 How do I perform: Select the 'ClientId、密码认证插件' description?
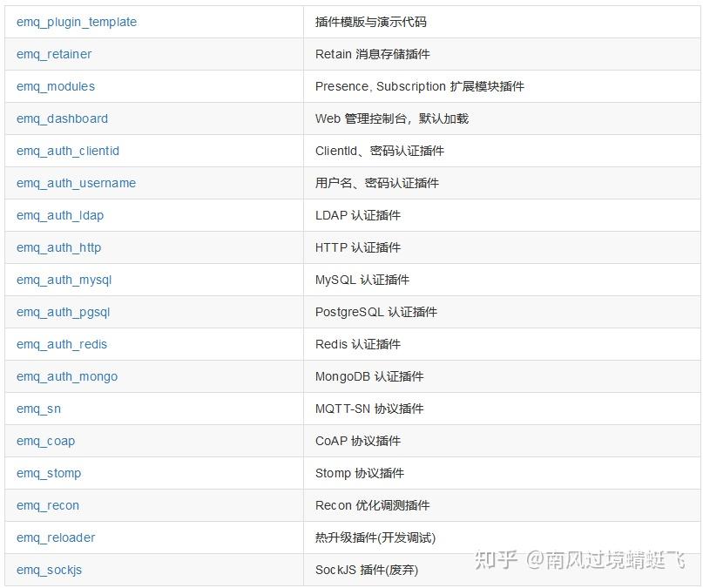point(380,151)
